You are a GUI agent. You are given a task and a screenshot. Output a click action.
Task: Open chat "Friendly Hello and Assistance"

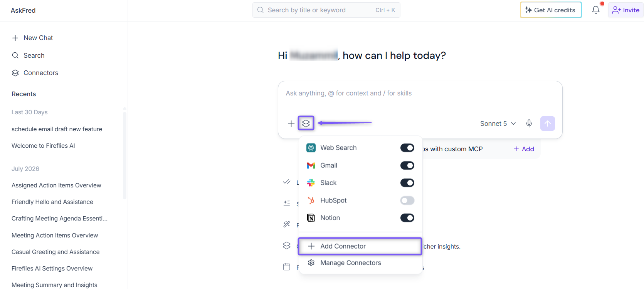(52, 202)
